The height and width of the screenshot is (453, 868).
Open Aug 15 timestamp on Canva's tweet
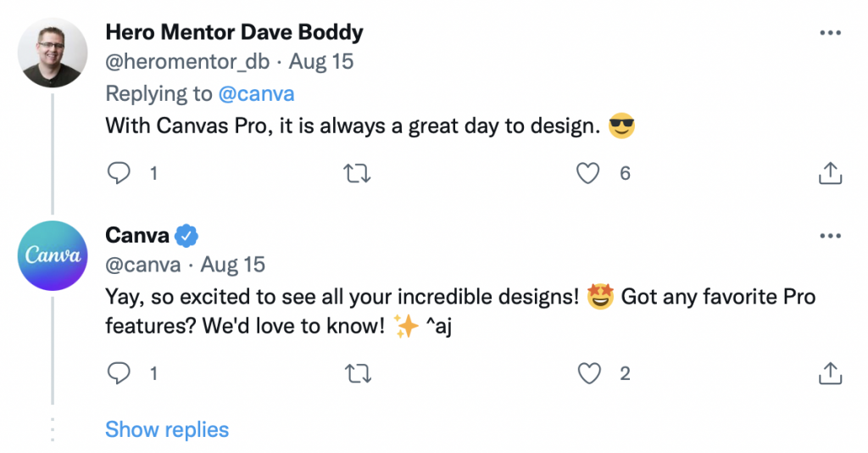(x=233, y=265)
